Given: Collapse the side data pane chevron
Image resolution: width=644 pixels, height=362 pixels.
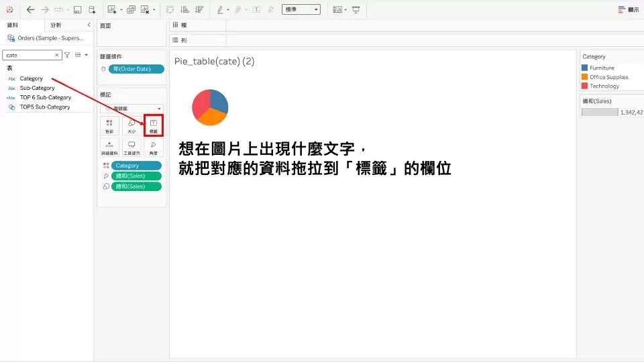Looking at the screenshot, I should click(89, 25).
